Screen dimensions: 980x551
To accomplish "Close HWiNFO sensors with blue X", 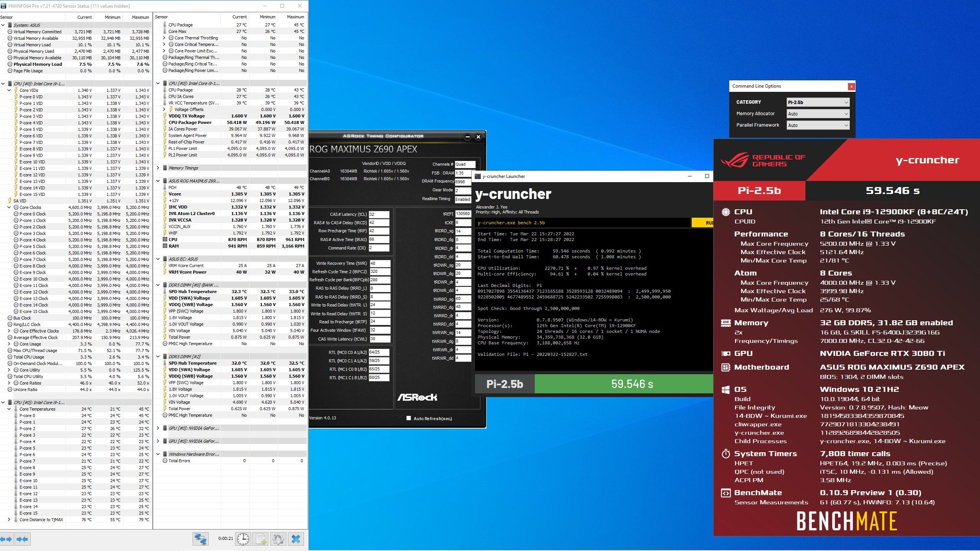I will pyautogui.click(x=296, y=539).
